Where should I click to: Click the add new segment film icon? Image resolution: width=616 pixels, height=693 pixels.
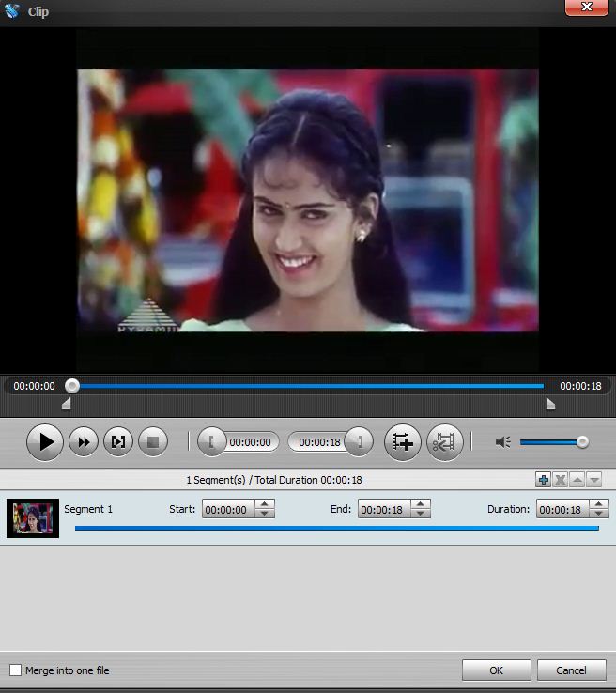click(x=402, y=442)
